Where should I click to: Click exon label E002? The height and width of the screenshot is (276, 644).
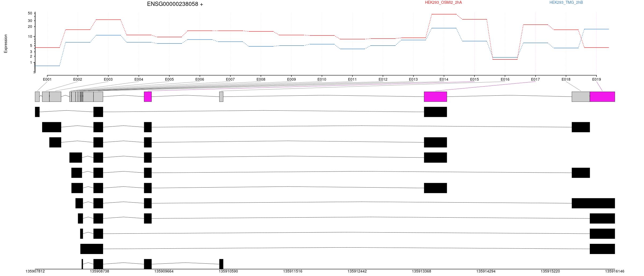(x=78, y=79)
